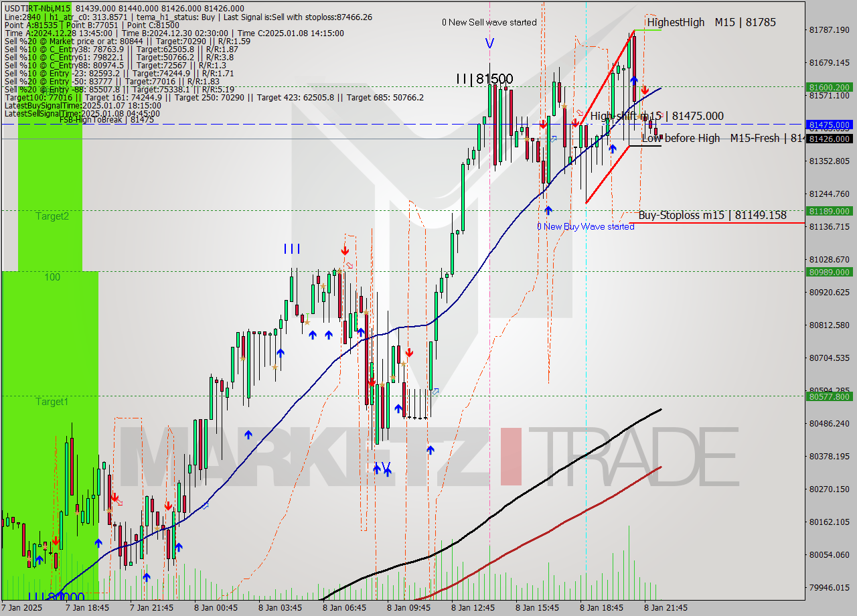The width and height of the screenshot is (857, 616).
Task: Click the '7 Jan 21:45' time axis label
Action: 151,608
